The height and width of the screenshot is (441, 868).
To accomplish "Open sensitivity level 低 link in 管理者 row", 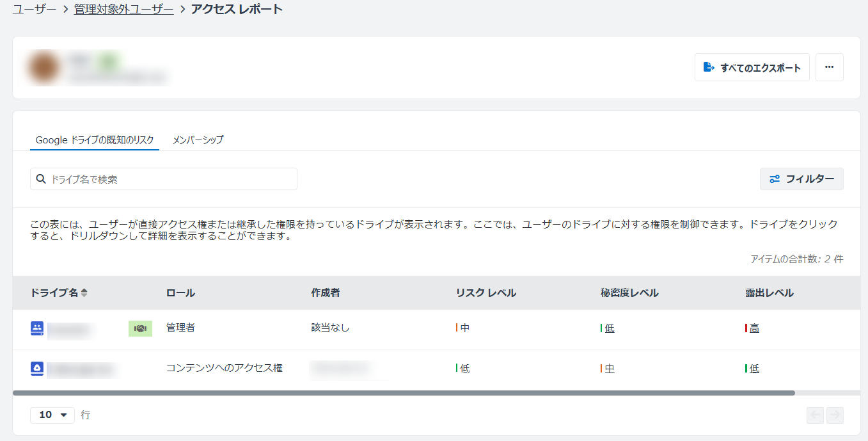I will 609,328.
